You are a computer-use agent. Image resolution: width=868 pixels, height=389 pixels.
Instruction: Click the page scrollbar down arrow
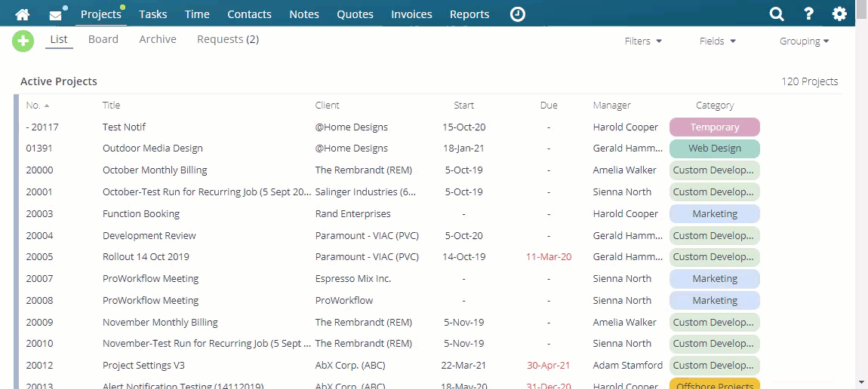click(x=860, y=381)
